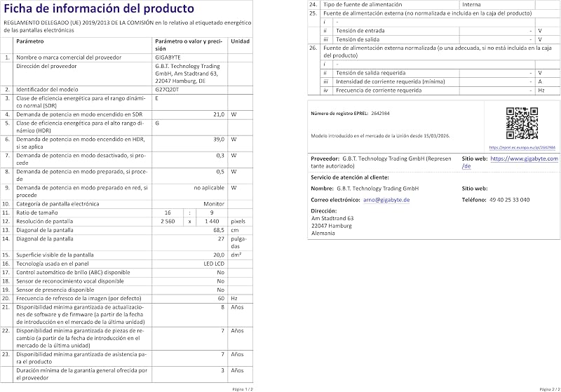This screenshot has height=392, width=561.
Task: Select the supplier name 'GIGABYTE' cell
Action: 168,58
